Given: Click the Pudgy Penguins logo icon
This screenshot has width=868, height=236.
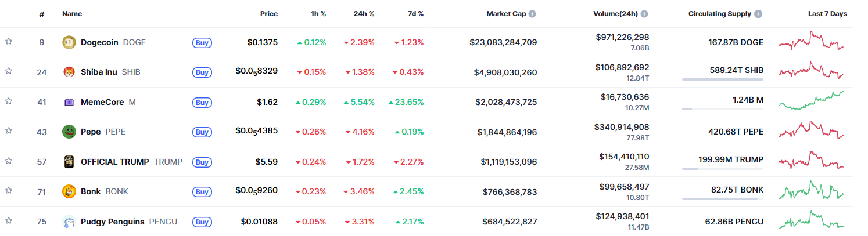Looking at the screenshot, I should 69,222.
